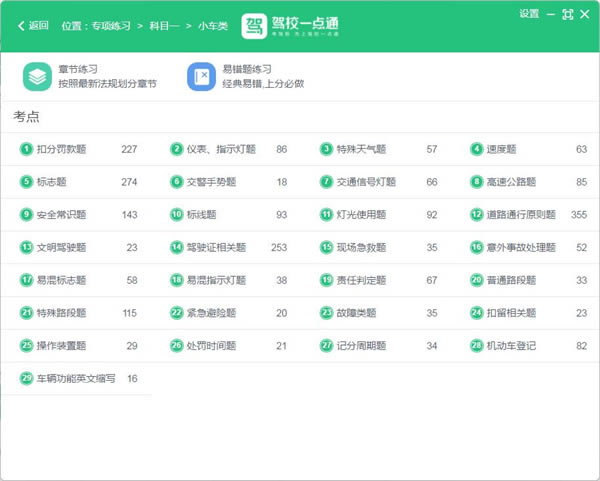Image resolution: width=600 pixels, height=481 pixels.
Task: Open the 章节练习 stacked layers icon
Action: tap(37, 76)
